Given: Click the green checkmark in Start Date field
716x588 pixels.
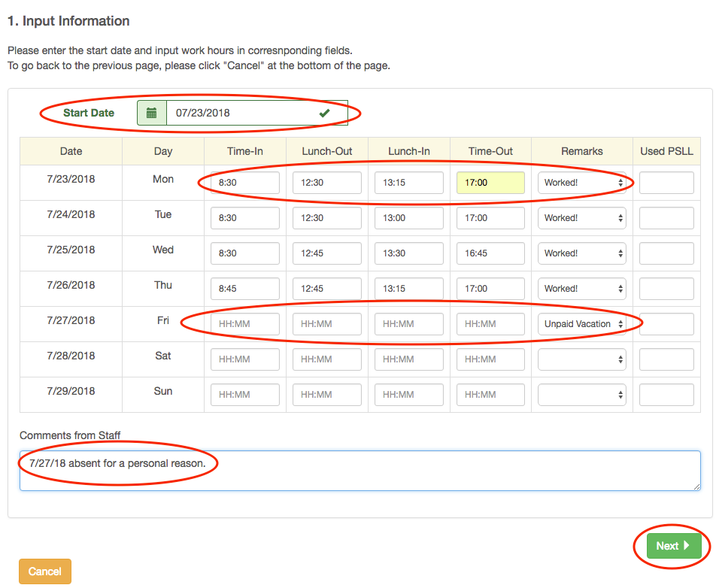Looking at the screenshot, I should pos(324,113).
